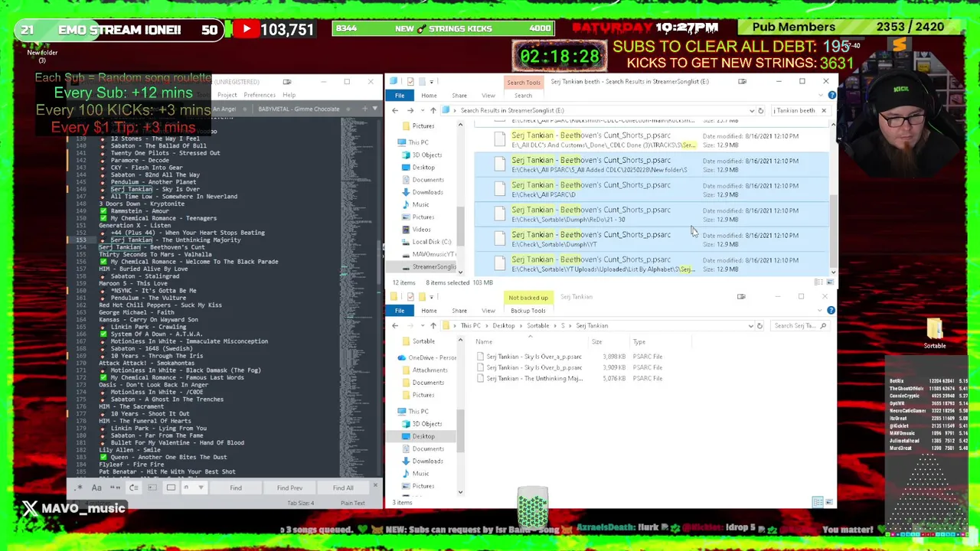This screenshot has width=980, height=551.
Task: Sort by the Size column header
Action: point(596,341)
